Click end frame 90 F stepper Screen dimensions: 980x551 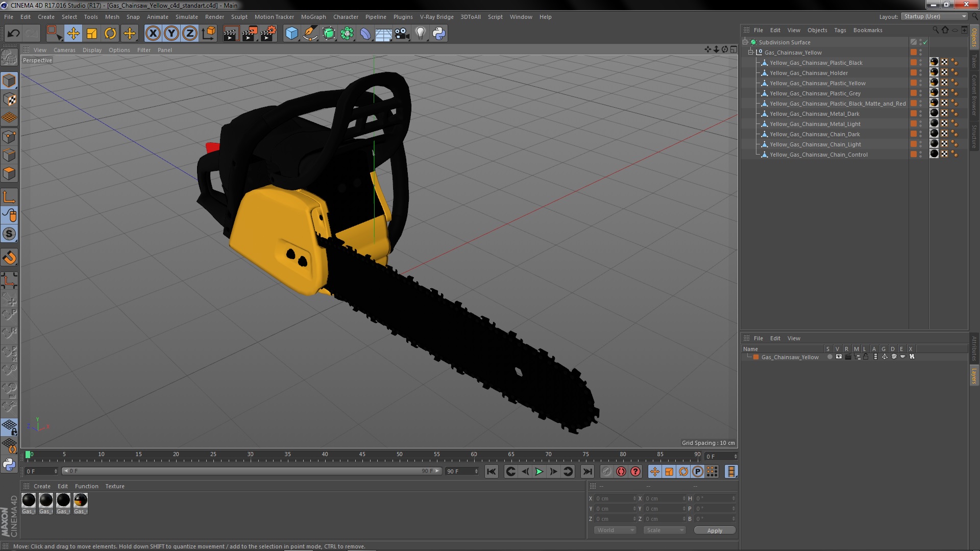point(476,471)
